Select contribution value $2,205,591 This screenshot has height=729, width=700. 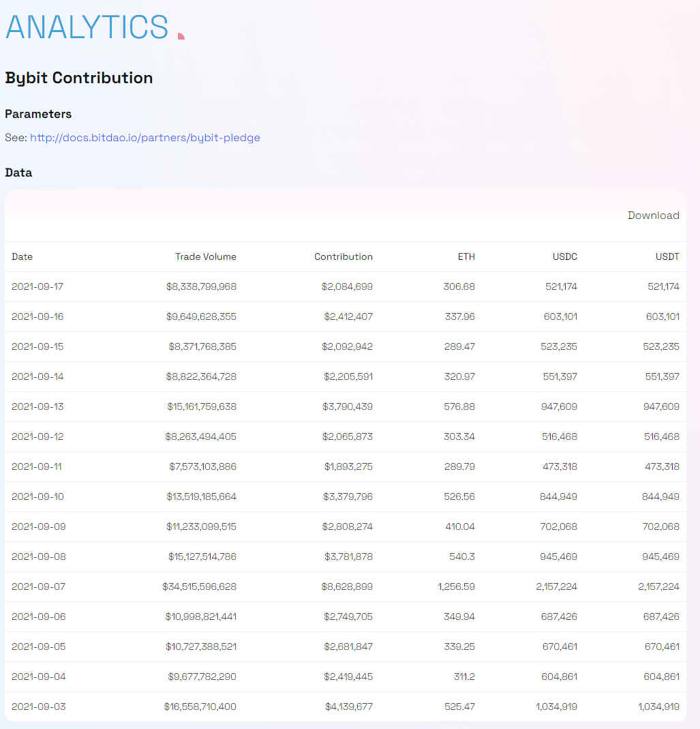tap(348, 376)
